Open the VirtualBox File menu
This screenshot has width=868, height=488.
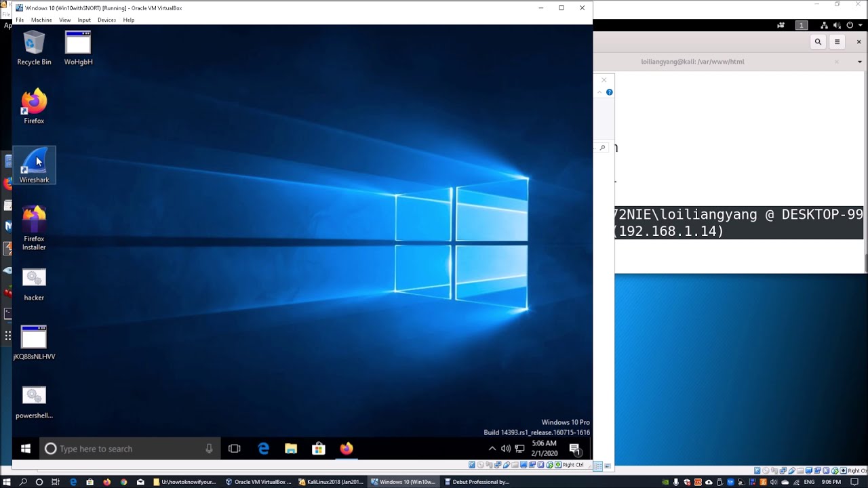pyautogui.click(x=20, y=20)
